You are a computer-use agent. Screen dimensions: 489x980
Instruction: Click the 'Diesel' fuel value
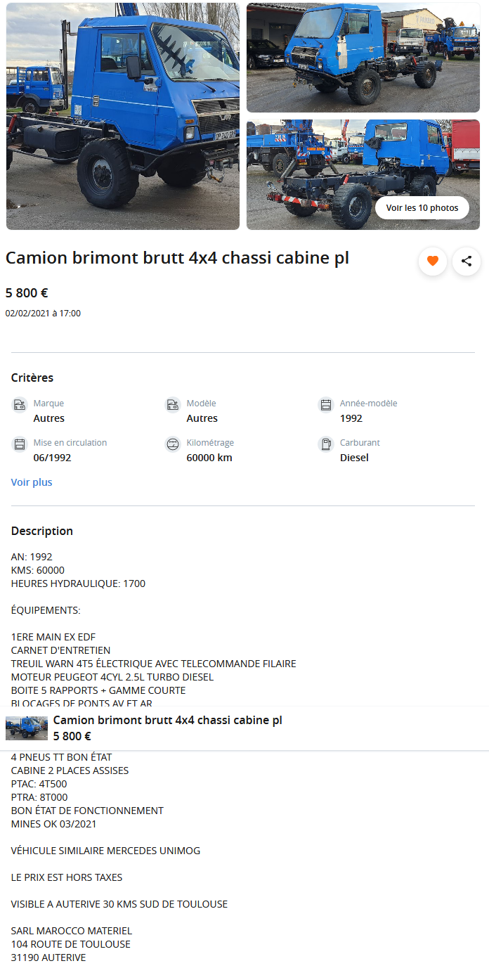tap(354, 458)
